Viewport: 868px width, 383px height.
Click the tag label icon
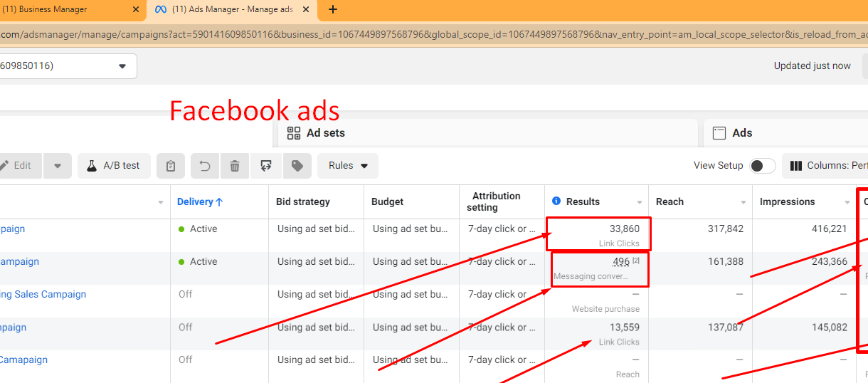point(297,166)
